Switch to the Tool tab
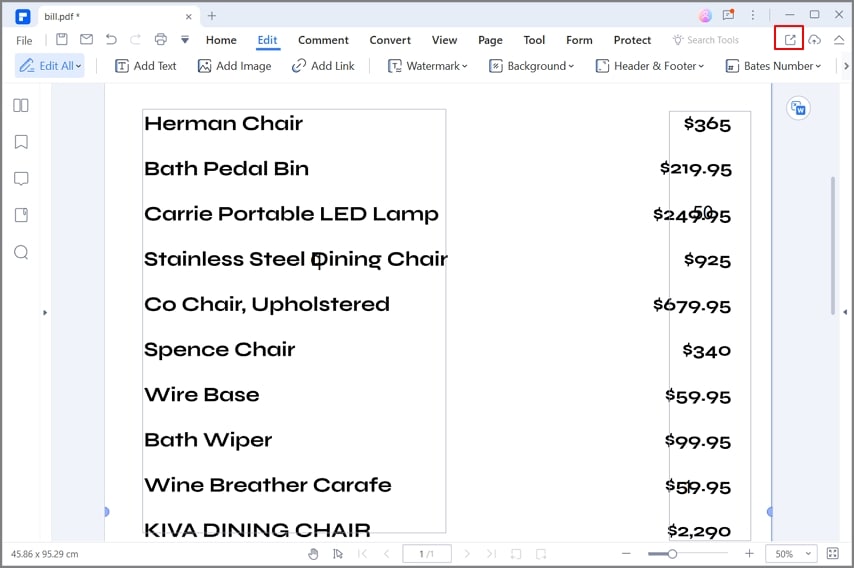The height and width of the screenshot is (568, 854). coord(534,40)
